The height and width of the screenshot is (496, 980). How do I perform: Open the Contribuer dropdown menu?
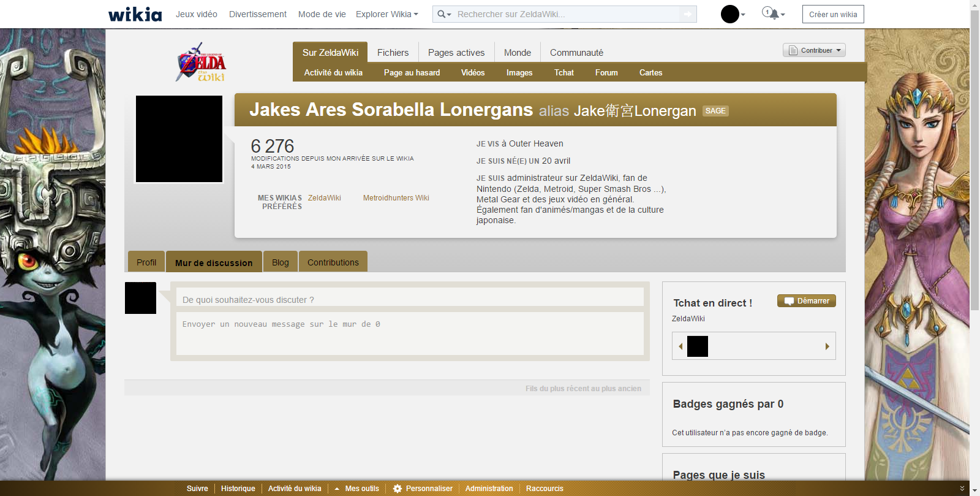click(x=814, y=50)
